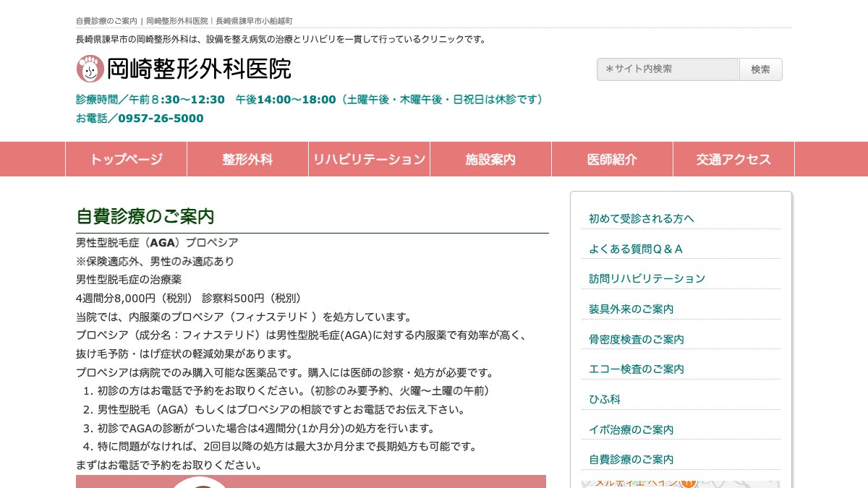
Task: Click the line プロペシアは病院でのみ購入可能な医薬品です
Action: pyautogui.click(x=286, y=372)
